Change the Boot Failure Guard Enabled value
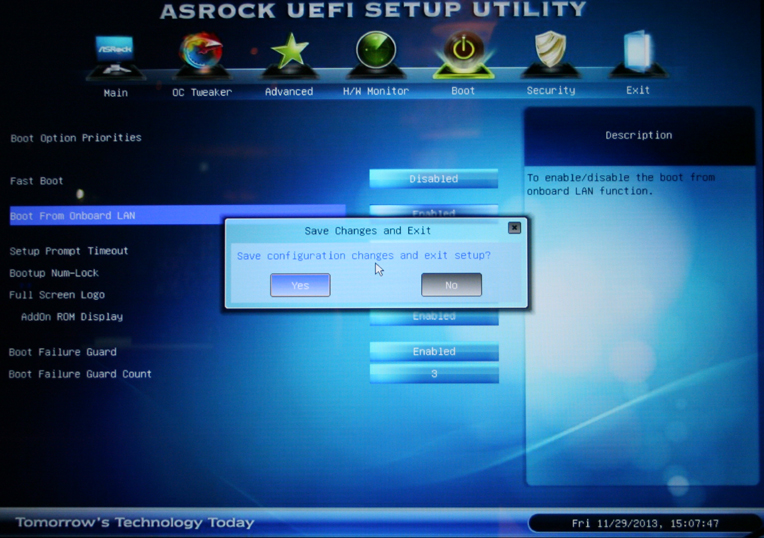764x538 pixels. 434,351
